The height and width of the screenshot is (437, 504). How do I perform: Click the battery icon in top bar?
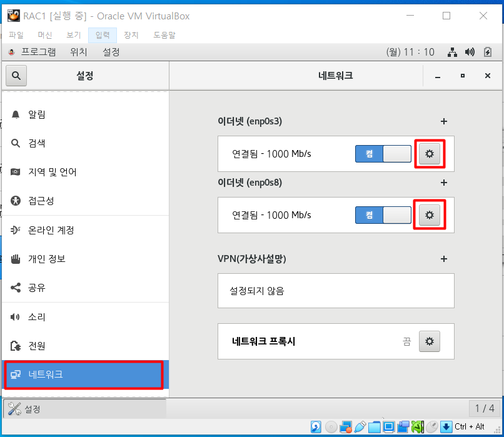pyautogui.click(x=488, y=52)
